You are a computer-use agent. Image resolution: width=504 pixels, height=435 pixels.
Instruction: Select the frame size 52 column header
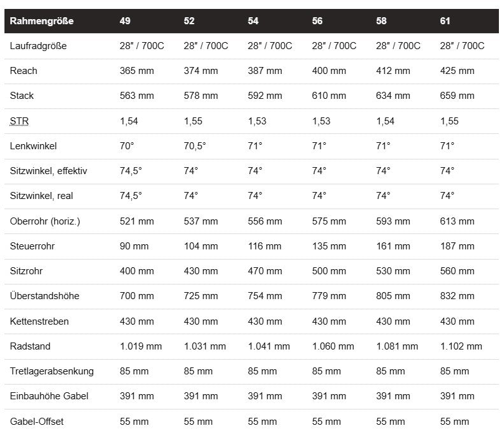pos(189,21)
